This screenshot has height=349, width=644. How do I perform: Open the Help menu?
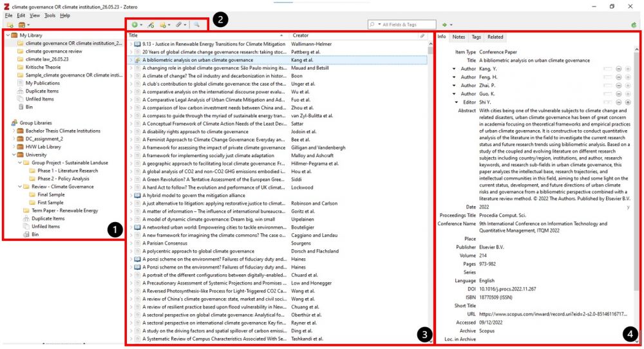pyautogui.click(x=65, y=15)
